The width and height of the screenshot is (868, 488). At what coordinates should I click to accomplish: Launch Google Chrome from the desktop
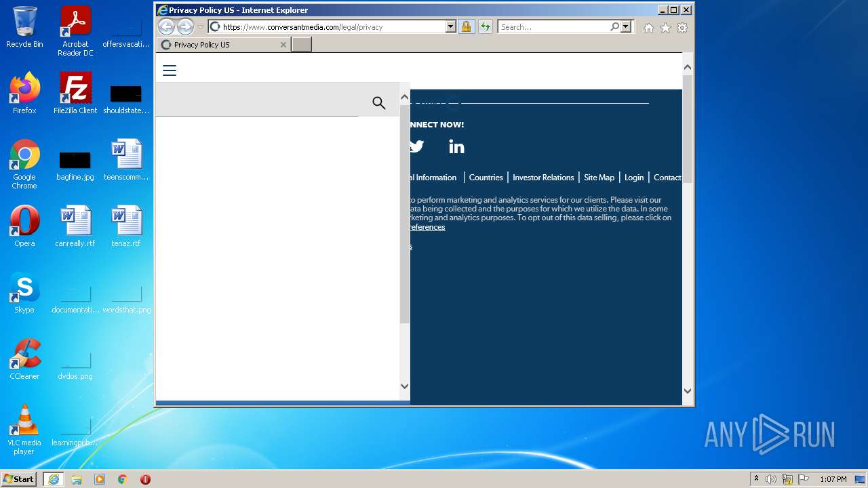click(24, 164)
